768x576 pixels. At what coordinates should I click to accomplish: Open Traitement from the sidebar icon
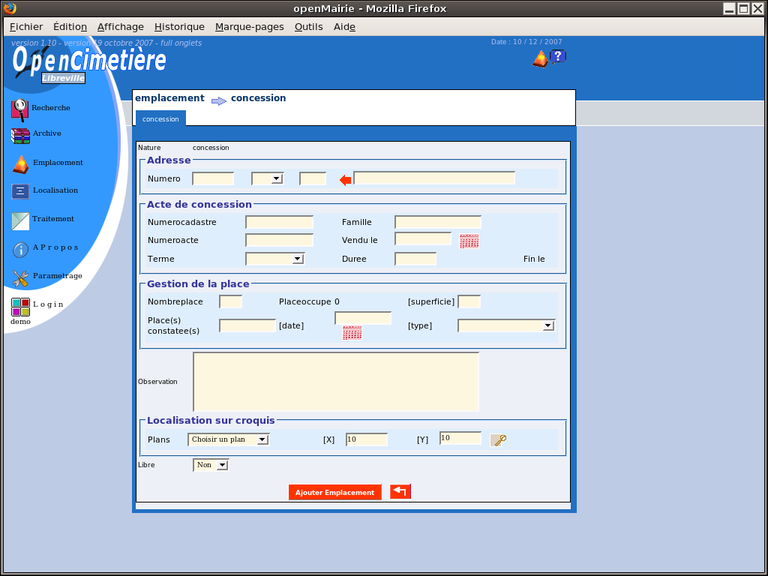point(20,220)
